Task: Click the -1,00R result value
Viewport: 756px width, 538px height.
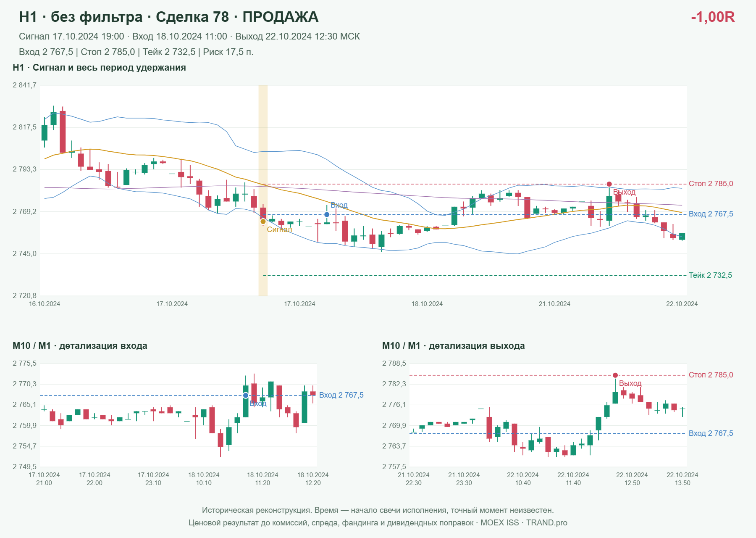Action: 713,17
